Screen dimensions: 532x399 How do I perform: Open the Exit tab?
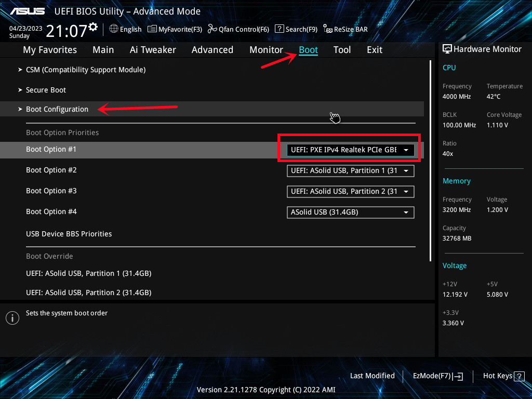[375, 50]
